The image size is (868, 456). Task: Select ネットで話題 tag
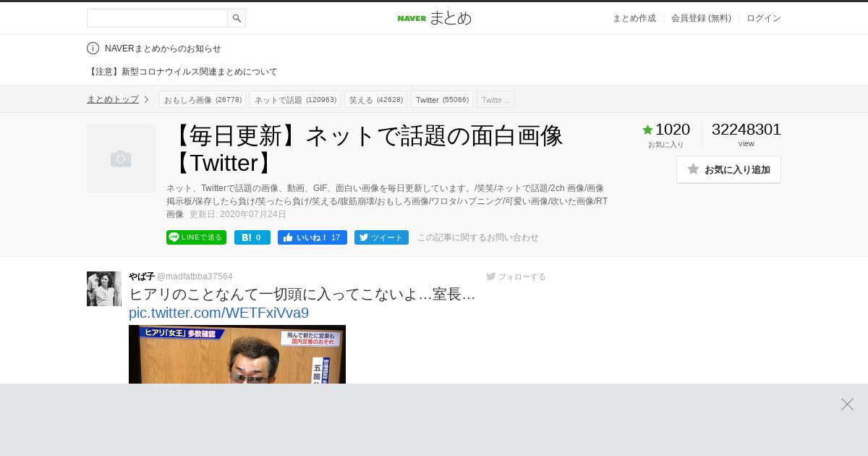pyautogui.click(x=295, y=99)
